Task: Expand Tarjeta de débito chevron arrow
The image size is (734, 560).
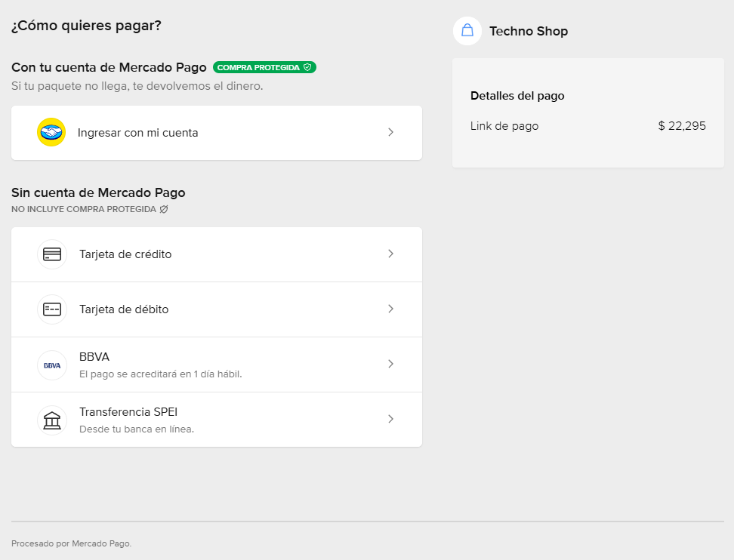Action: pyautogui.click(x=391, y=309)
